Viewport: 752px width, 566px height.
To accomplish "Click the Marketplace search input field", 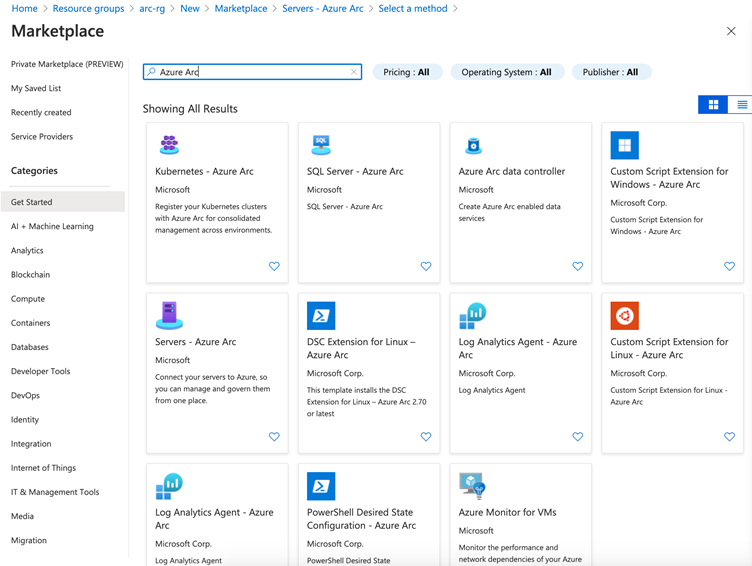I will click(x=252, y=72).
